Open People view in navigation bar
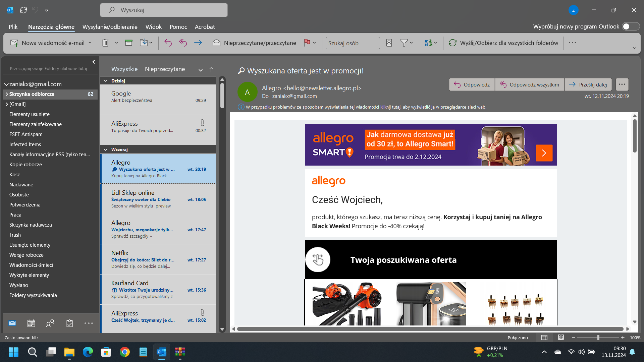 click(50, 323)
